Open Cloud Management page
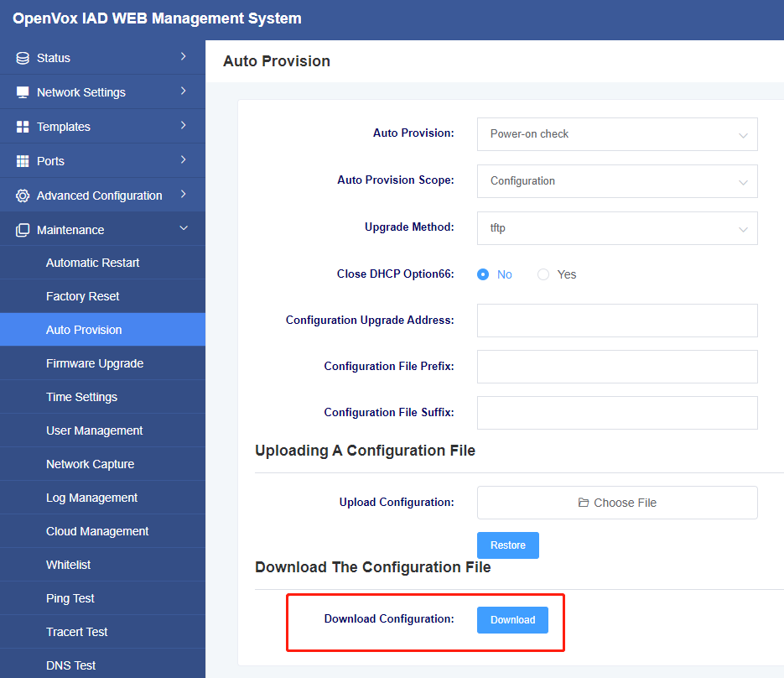 point(102,531)
